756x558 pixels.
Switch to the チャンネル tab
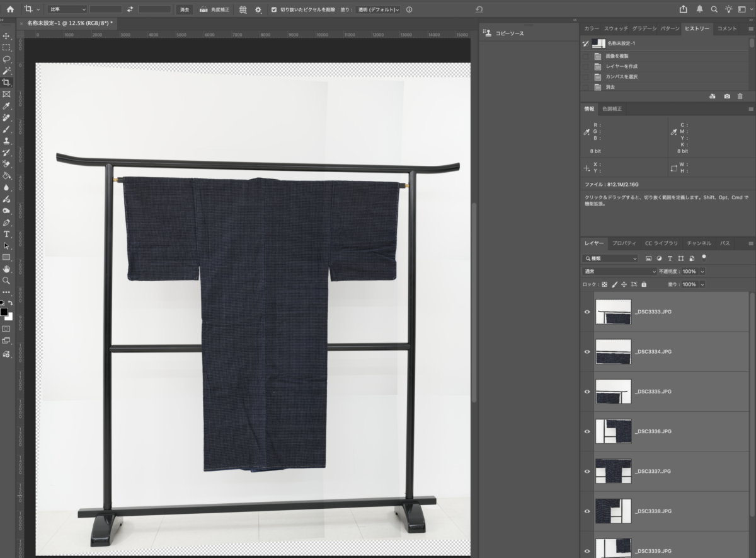point(699,243)
